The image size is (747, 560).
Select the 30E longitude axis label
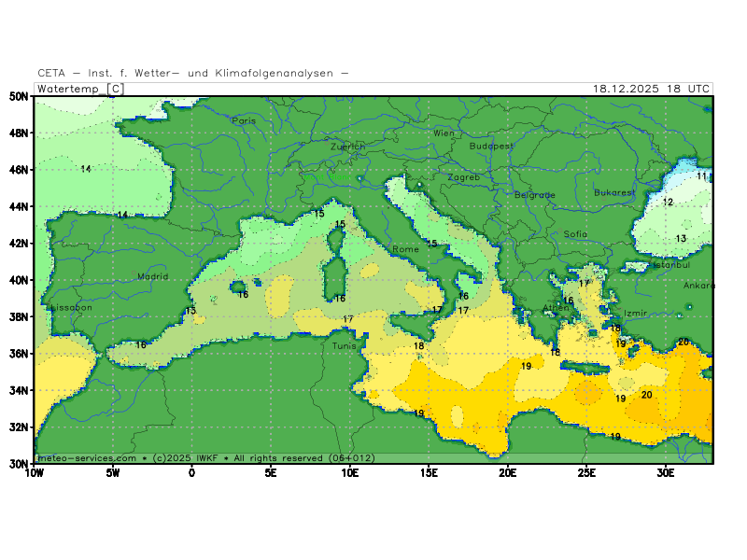pos(665,473)
